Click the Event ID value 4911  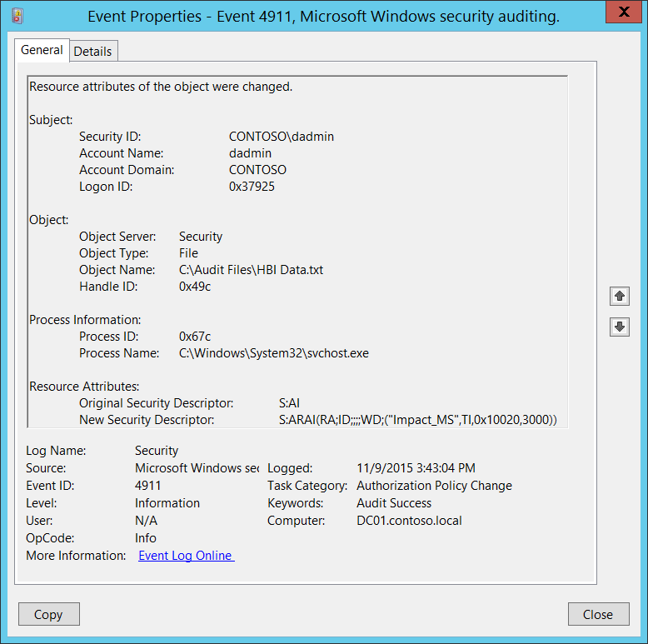pos(148,486)
